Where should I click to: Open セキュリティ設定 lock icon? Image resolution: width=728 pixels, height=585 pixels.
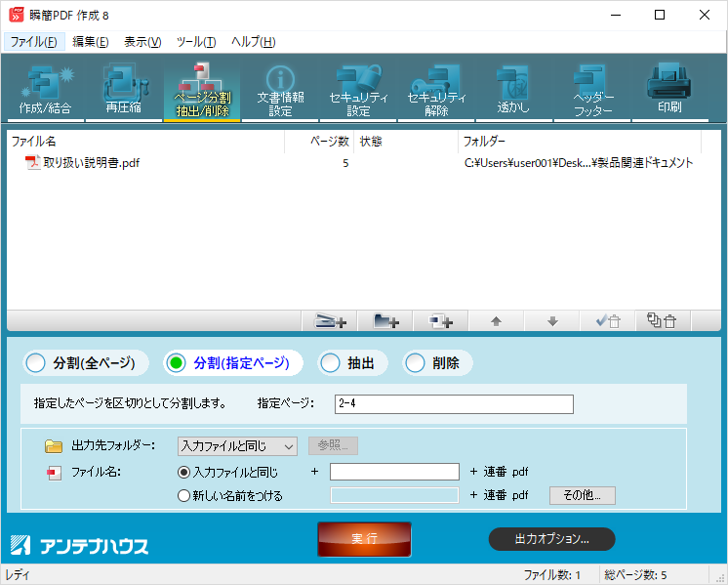pyautogui.click(x=358, y=90)
